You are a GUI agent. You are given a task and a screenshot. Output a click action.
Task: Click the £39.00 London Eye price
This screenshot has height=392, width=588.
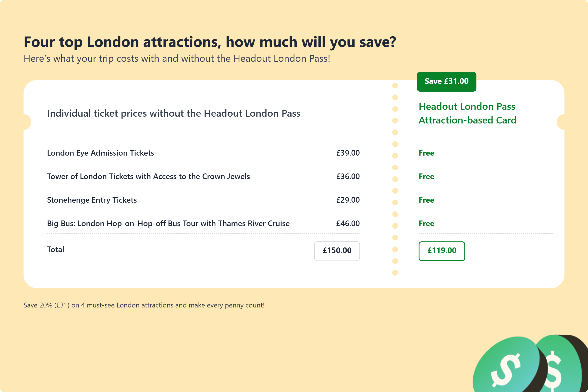coord(348,153)
